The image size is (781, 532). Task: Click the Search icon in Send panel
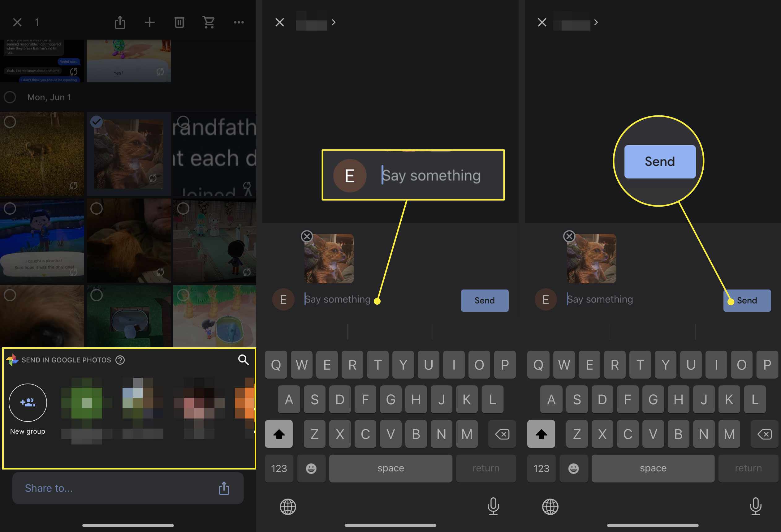pyautogui.click(x=243, y=360)
